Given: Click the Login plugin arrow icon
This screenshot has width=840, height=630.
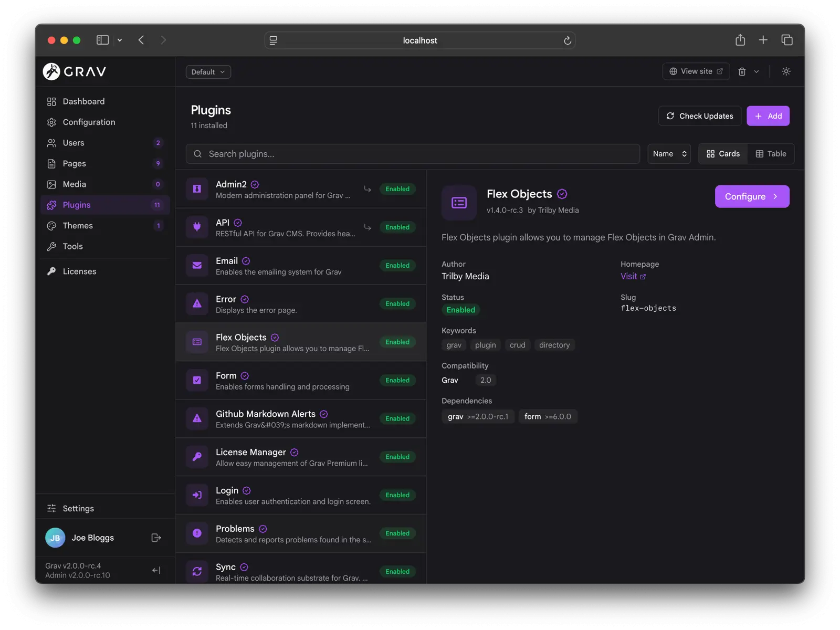Looking at the screenshot, I should coord(197,495).
